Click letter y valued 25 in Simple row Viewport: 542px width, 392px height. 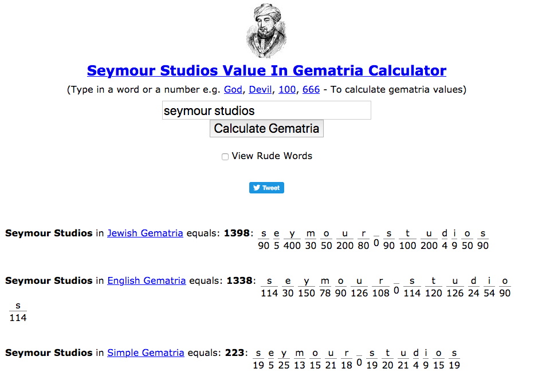pos(284,353)
